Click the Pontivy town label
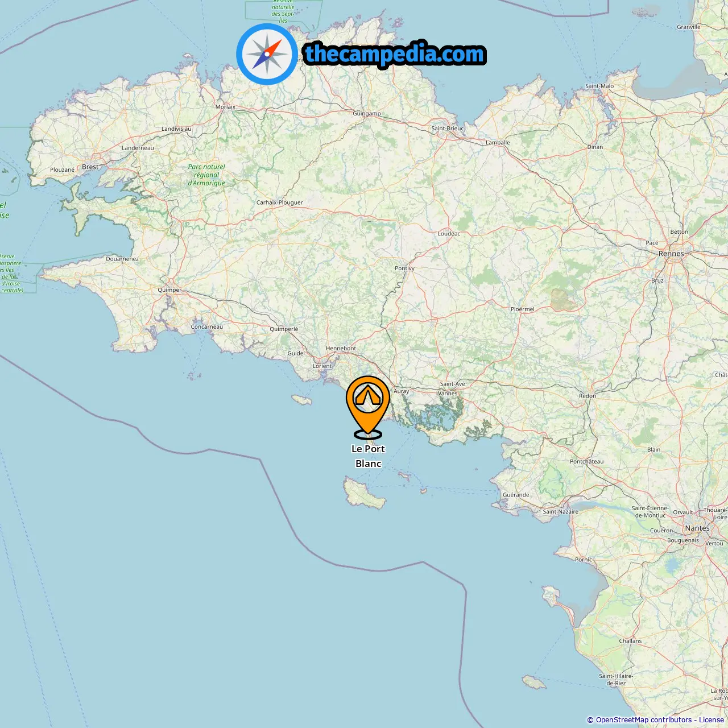Screen dimensions: 728x728 click(x=405, y=268)
